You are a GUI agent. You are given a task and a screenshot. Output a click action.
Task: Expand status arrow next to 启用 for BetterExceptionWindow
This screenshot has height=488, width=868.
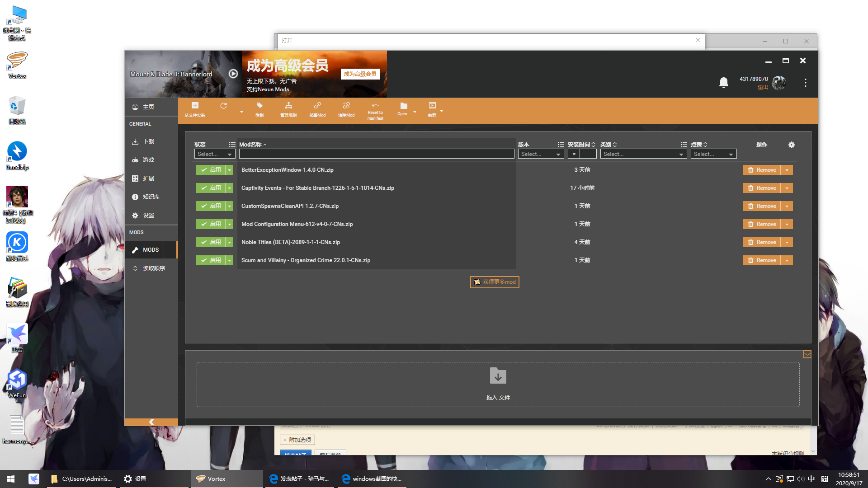click(230, 170)
